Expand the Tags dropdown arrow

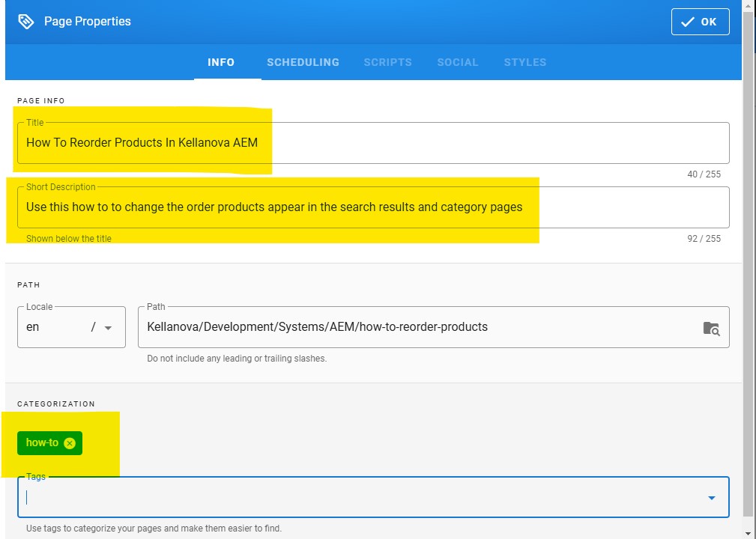pos(711,498)
